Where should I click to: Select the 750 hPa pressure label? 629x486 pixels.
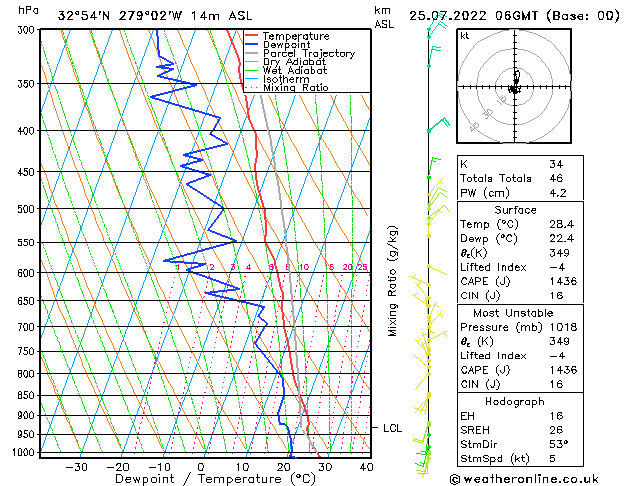28,351
